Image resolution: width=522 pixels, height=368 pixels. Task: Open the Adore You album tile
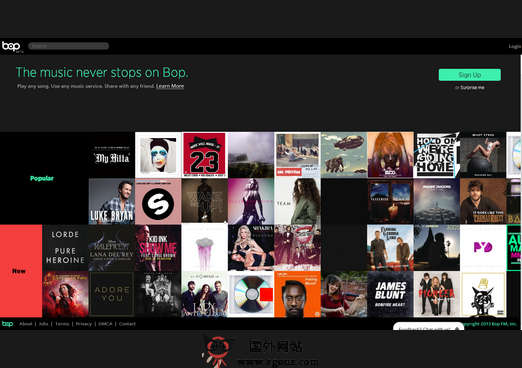coord(112,294)
